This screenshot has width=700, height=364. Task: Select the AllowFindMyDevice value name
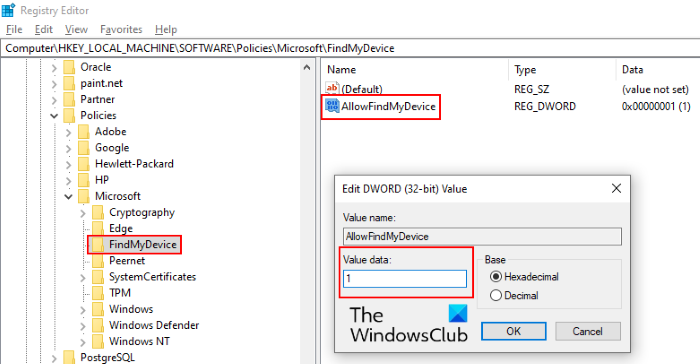[388, 106]
